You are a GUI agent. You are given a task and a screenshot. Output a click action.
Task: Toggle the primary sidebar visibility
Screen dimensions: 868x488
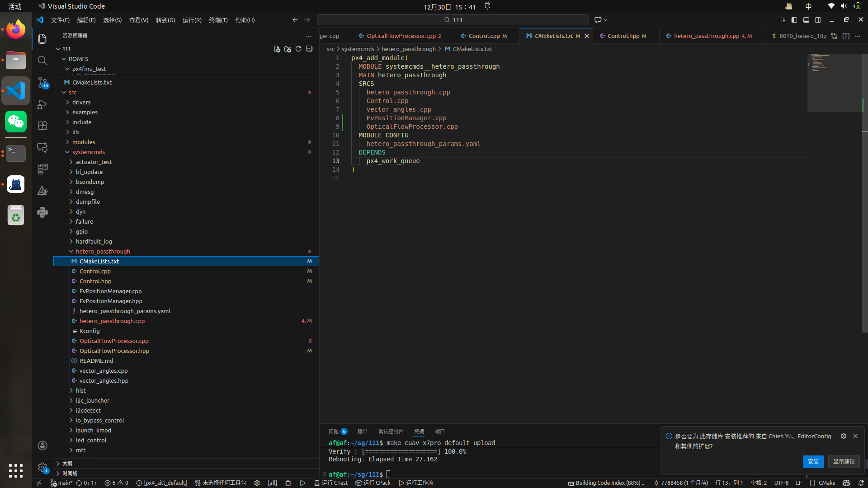pyautogui.click(x=794, y=20)
